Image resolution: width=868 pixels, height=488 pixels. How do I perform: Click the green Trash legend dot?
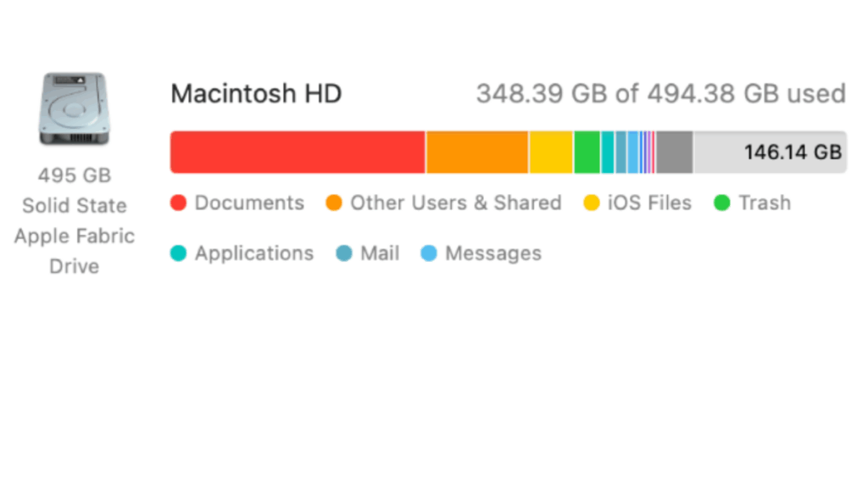tap(722, 203)
